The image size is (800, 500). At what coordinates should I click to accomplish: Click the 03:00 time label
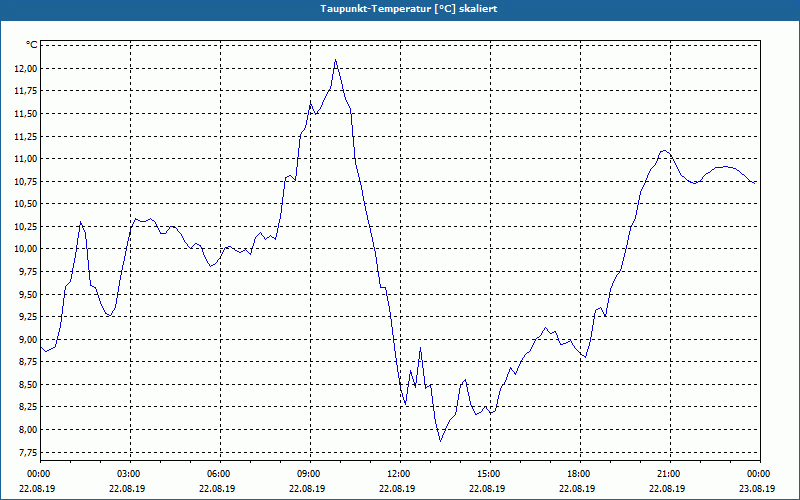[130, 474]
